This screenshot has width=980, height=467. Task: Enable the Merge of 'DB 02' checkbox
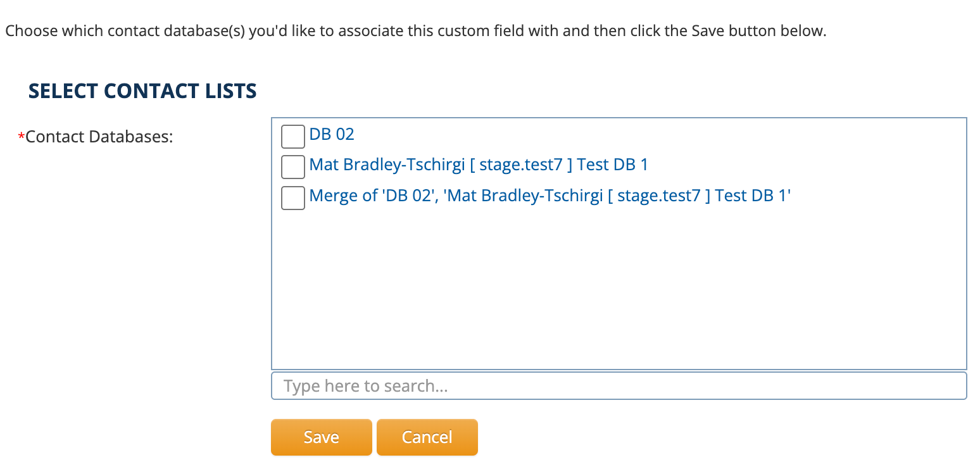click(x=292, y=197)
